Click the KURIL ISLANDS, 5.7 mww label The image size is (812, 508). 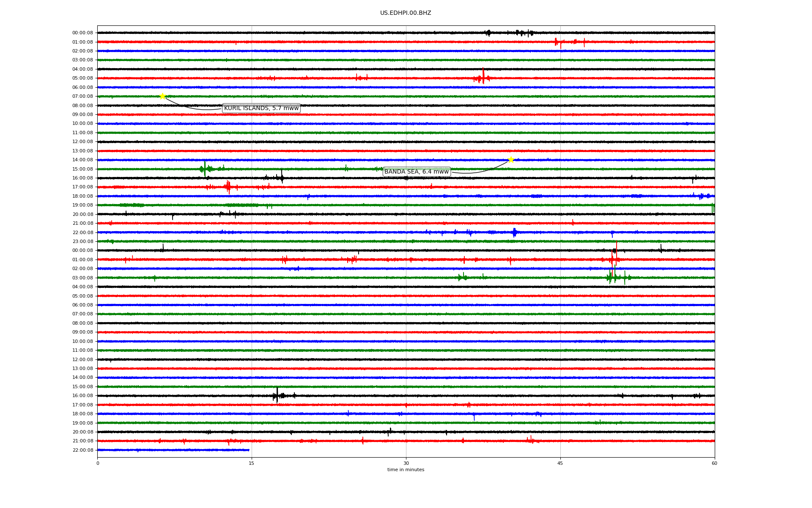point(261,108)
